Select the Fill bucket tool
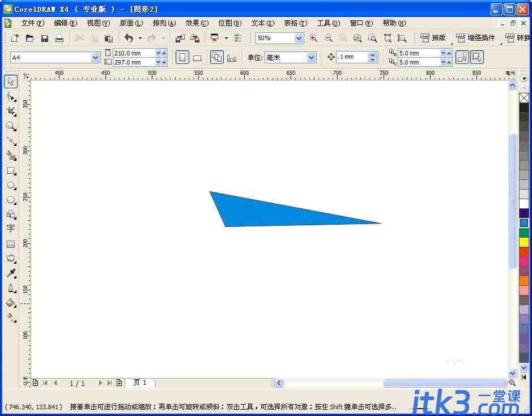Screen dimensions: 532x416 pos(11,303)
